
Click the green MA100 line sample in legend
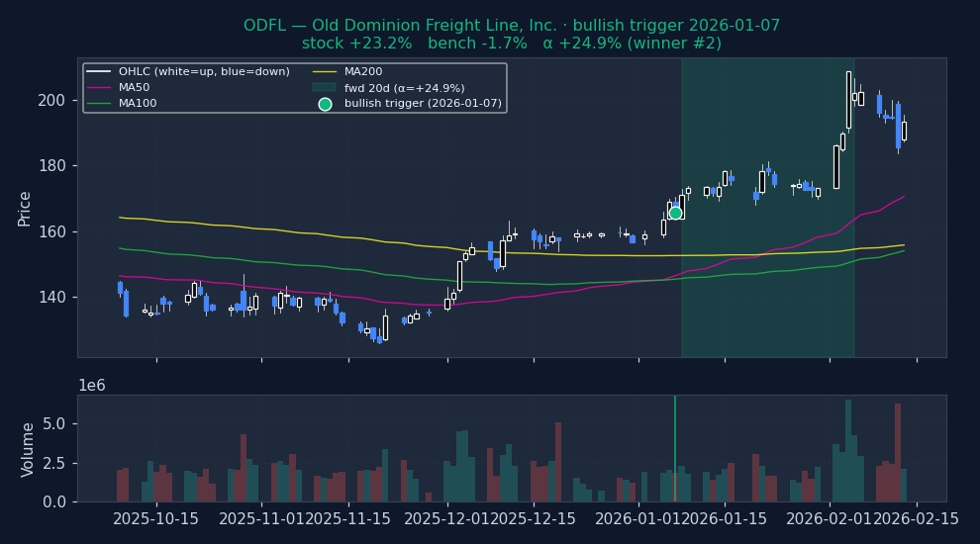pos(98,104)
